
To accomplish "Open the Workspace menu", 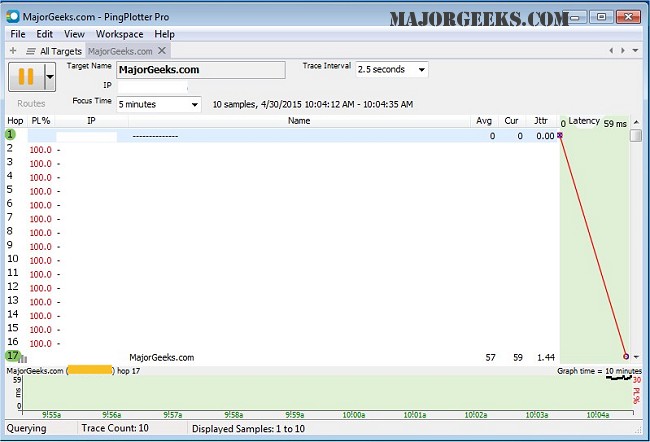I will tap(119, 34).
